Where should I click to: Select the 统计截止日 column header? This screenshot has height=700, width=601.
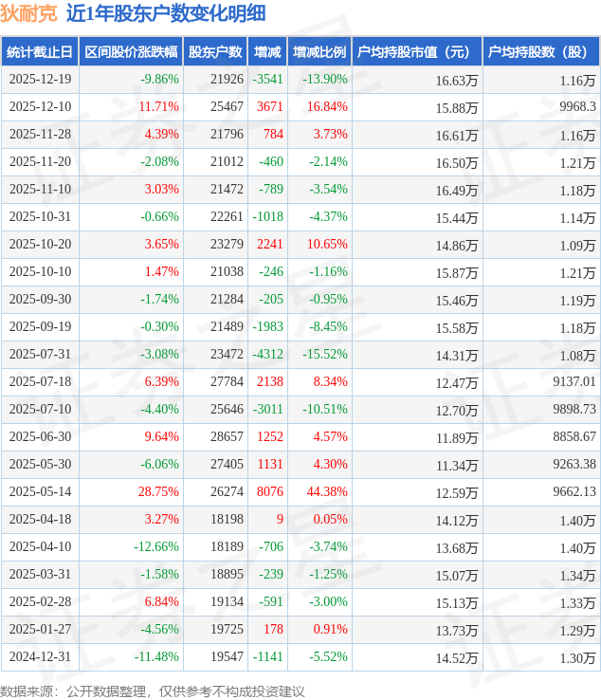click(39, 52)
